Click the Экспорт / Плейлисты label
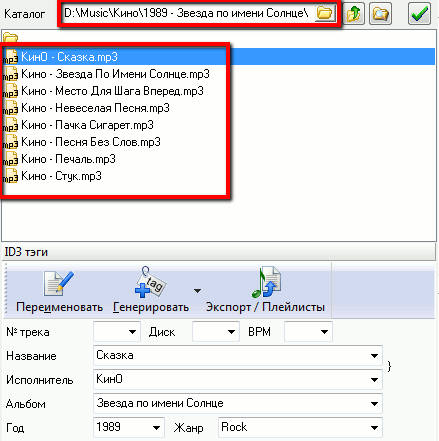 [x=265, y=307]
